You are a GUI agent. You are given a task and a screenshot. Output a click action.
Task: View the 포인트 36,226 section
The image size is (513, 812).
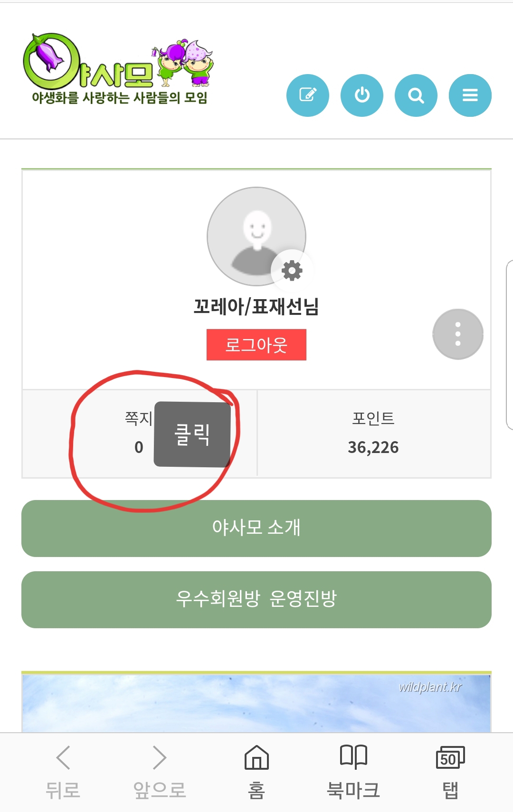coord(373,433)
